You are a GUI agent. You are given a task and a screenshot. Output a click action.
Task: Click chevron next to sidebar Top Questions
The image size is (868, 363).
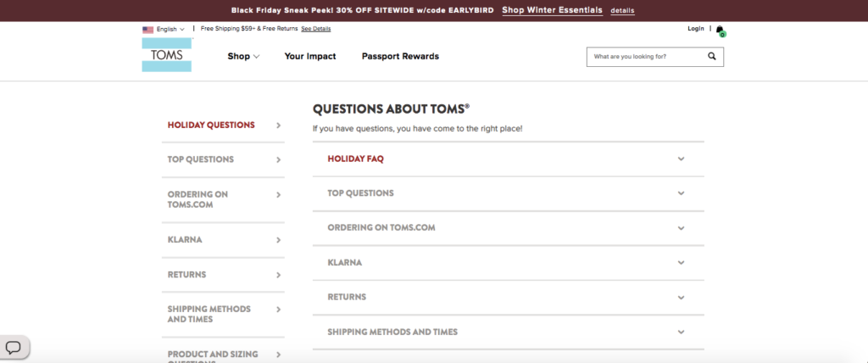278,160
